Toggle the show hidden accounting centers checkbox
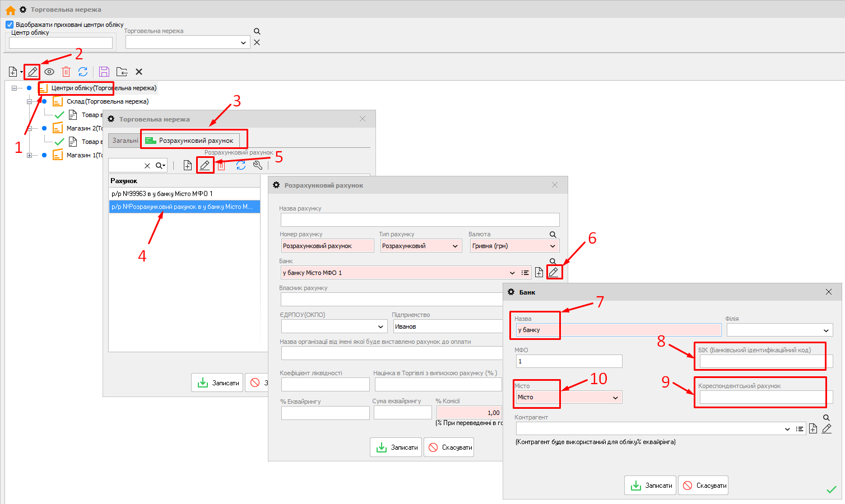Image resolution: width=845 pixels, height=504 pixels. click(10, 25)
